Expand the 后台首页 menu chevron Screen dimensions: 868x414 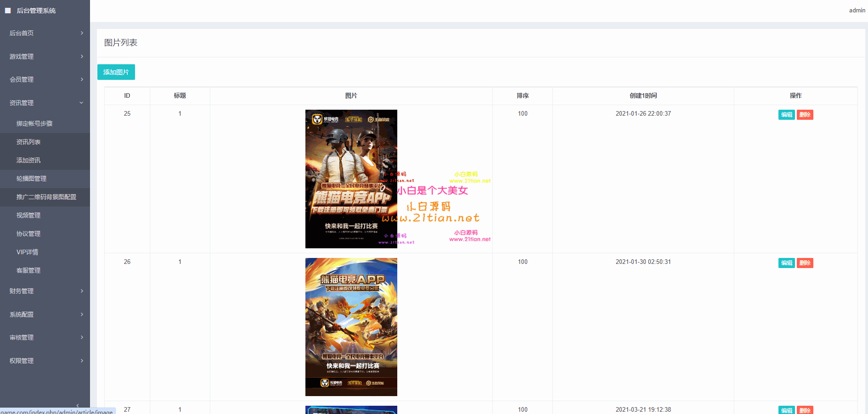(x=82, y=33)
